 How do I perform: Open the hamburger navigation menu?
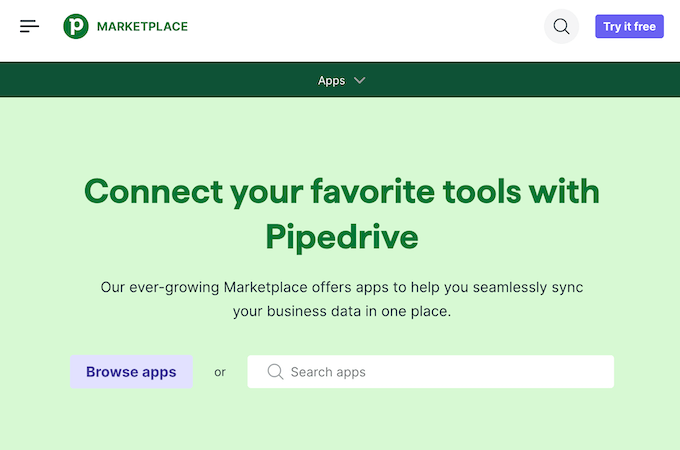click(29, 26)
